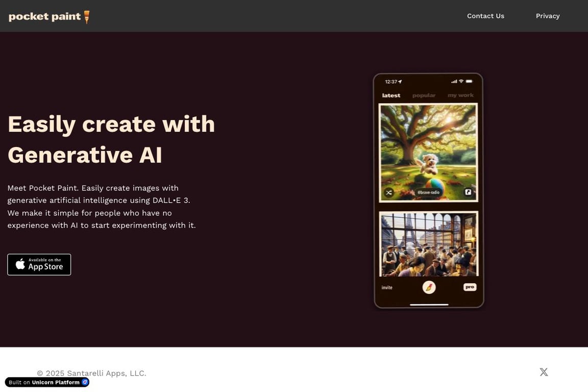Click the Available on the App Store button
The width and height of the screenshot is (588, 392).
pos(39,264)
